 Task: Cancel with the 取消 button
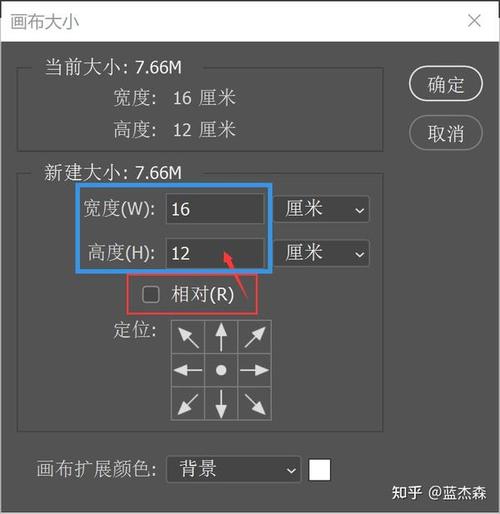tap(446, 133)
